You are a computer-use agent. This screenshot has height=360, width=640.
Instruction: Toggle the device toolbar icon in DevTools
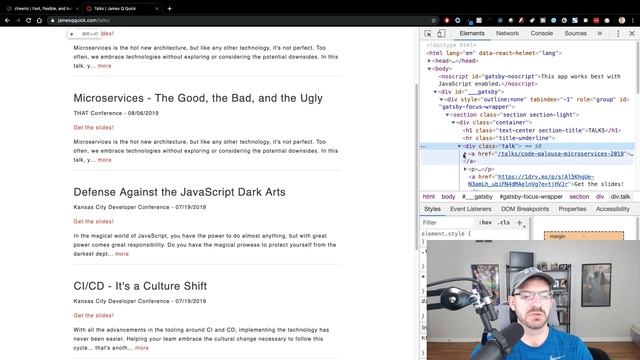[x=441, y=33]
